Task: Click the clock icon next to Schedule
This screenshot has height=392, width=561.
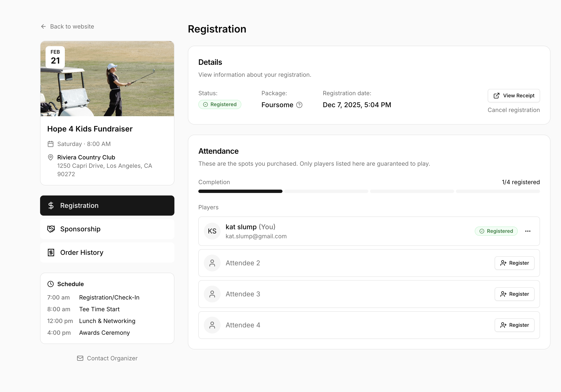Action: coord(50,284)
